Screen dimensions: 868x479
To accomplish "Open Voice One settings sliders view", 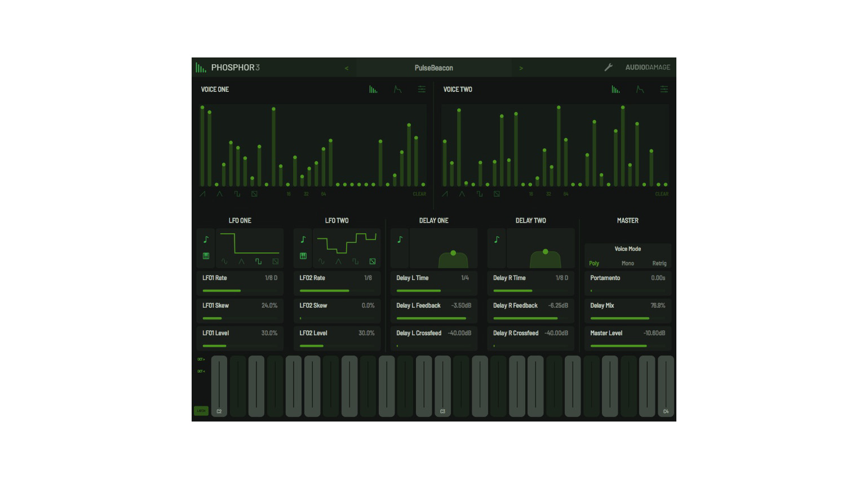I will pyautogui.click(x=422, y=89).
